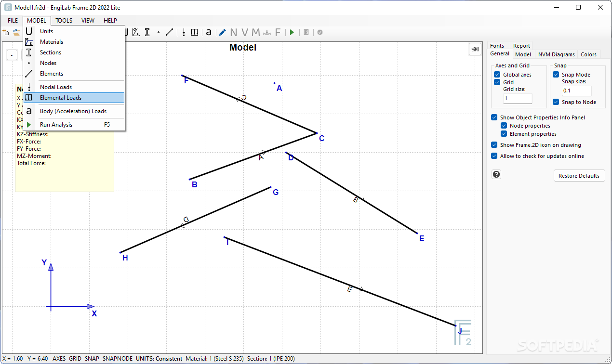
Task: Click the Snap size input field
Action: (576, 91)
